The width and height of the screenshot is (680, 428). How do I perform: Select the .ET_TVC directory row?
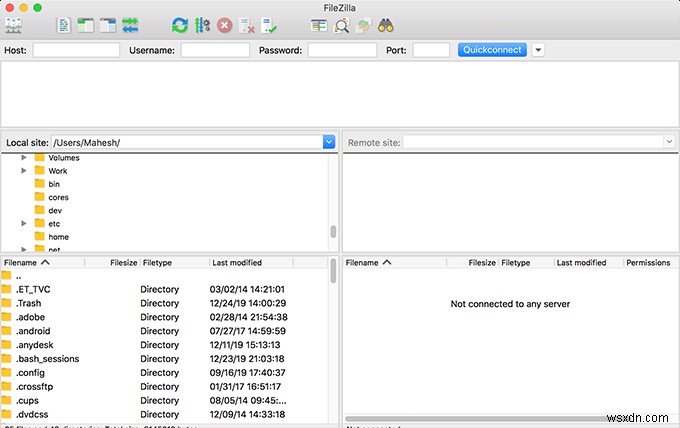click(165, 289)
